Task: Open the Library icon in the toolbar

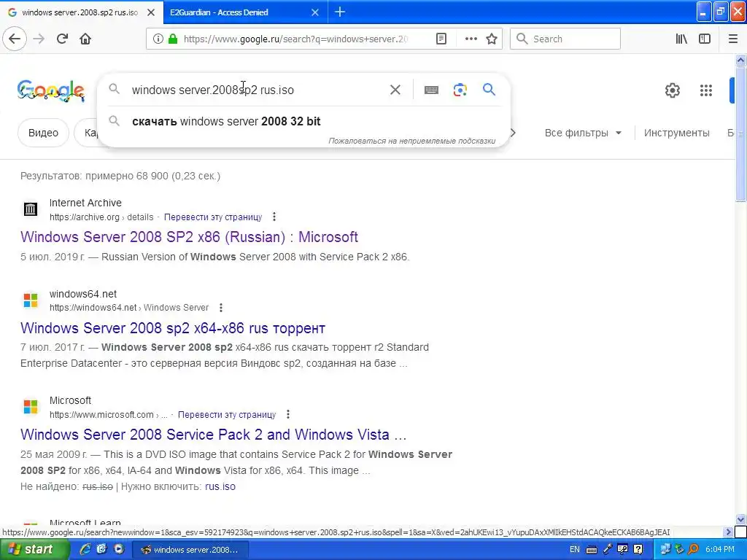Action: [x=682, y=39]
